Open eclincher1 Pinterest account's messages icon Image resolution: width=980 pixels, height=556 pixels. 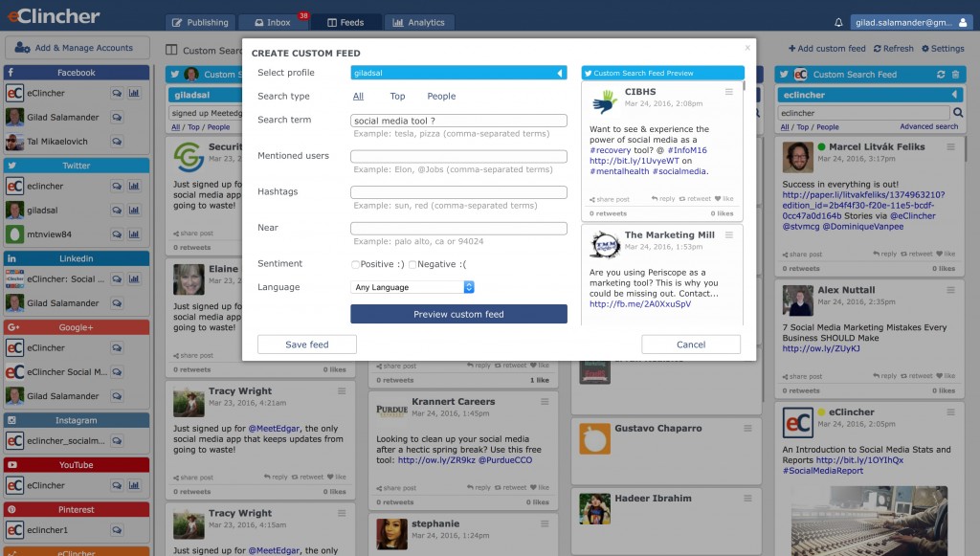(x=117, y=530)
